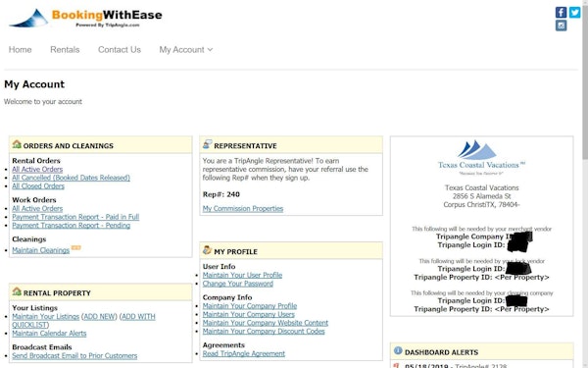The image size is (588, 368).
Task: Expand the My Account dropdown menu
Action: [185, 50]
